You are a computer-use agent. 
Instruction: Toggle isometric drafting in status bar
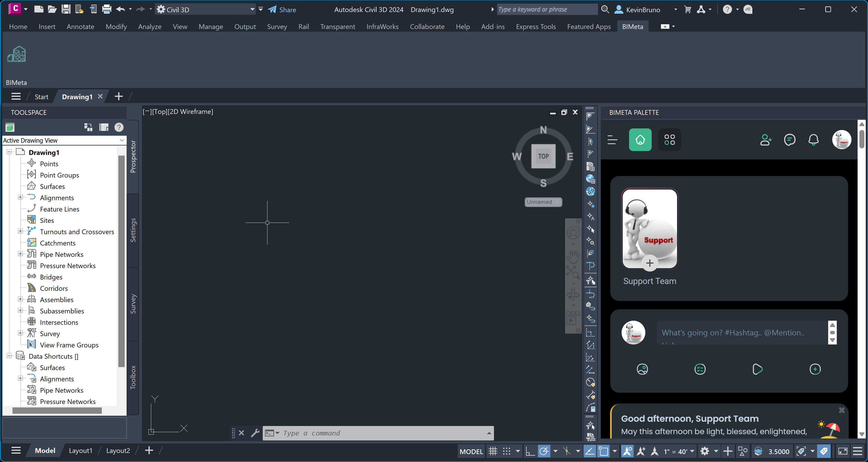tap(567, 451)
